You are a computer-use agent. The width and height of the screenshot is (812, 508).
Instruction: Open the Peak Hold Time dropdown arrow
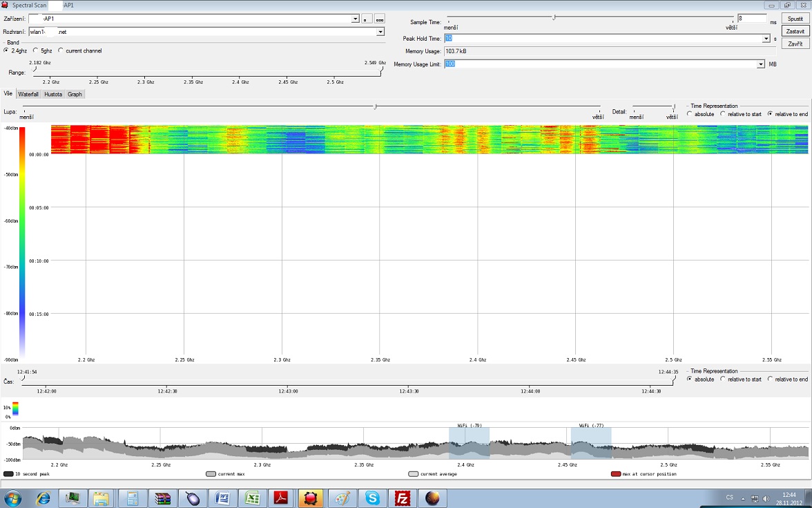pyautogui.click(x=766, y=39)
